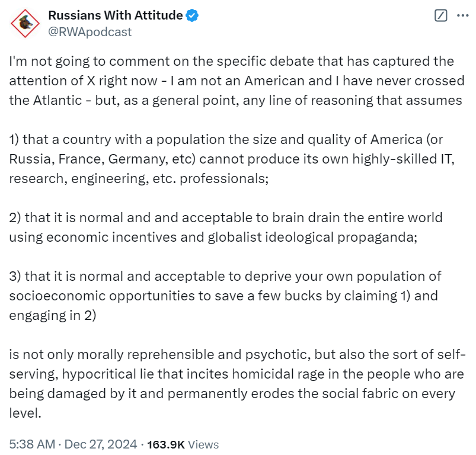
Task: Click the word "Atlantic" in the post
Action: click(x=60, y=100)
